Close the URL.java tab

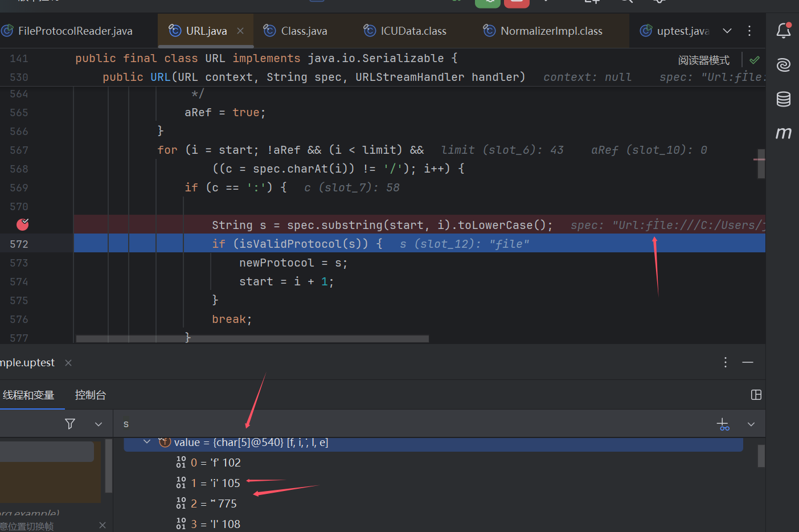click(x=240, y=31)
